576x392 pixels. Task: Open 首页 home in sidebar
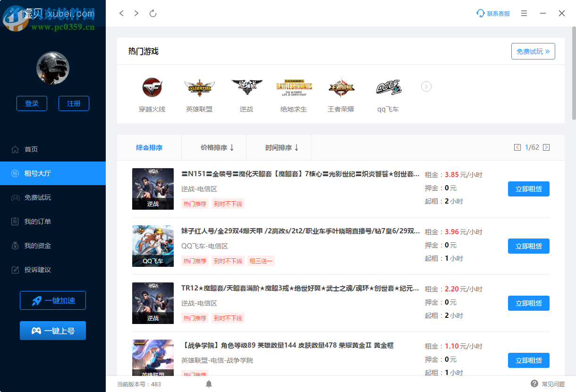pos(53,149)
